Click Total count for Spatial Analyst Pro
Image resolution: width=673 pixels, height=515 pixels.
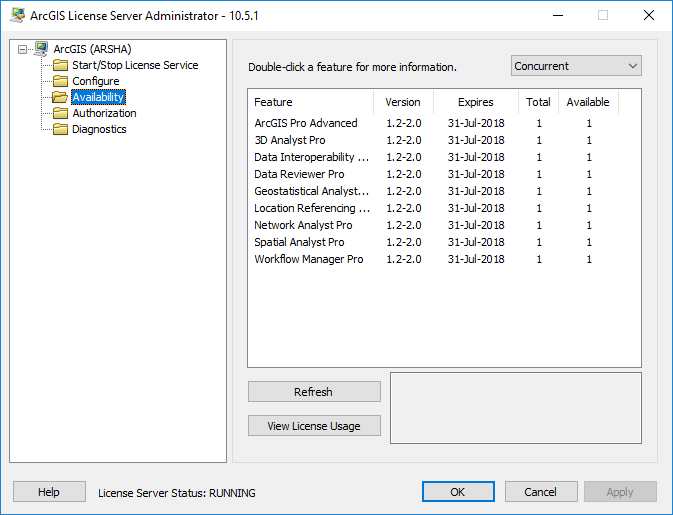tap(539, 242)
